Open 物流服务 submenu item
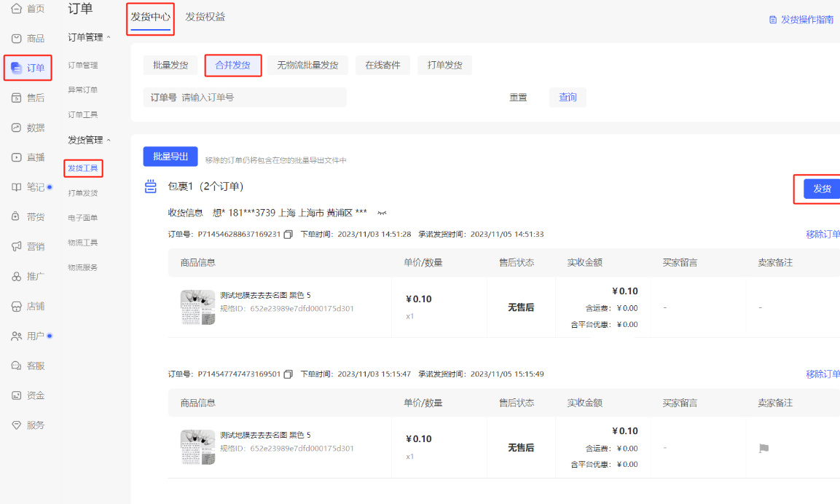840x504 pixels. (82, 267)
